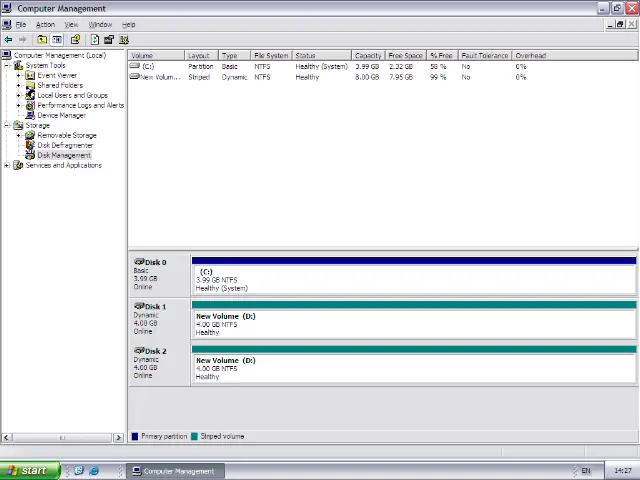Open the Action menu
Screen dimensions: 640x480
click(45, 24)
